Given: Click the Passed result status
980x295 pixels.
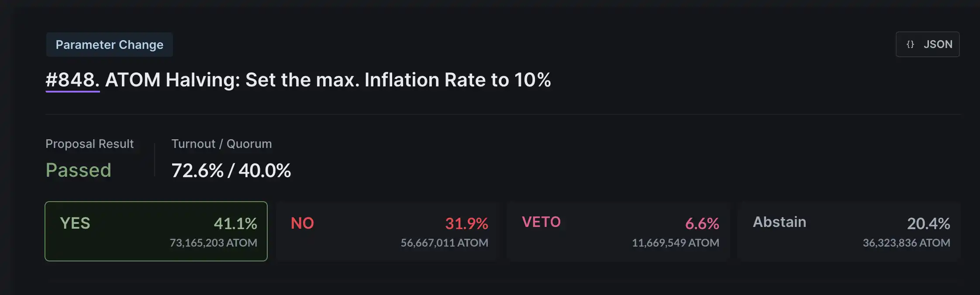Looking at the screenshot, I should click(x=79, y=170).
